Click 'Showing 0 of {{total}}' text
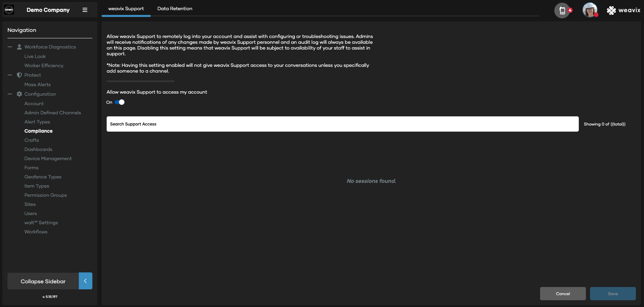This screenshot has height=307, width=644. 605,124
